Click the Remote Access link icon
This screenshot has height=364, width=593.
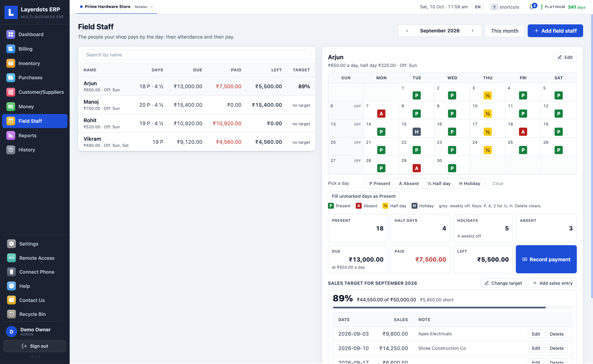click(11, 258)
